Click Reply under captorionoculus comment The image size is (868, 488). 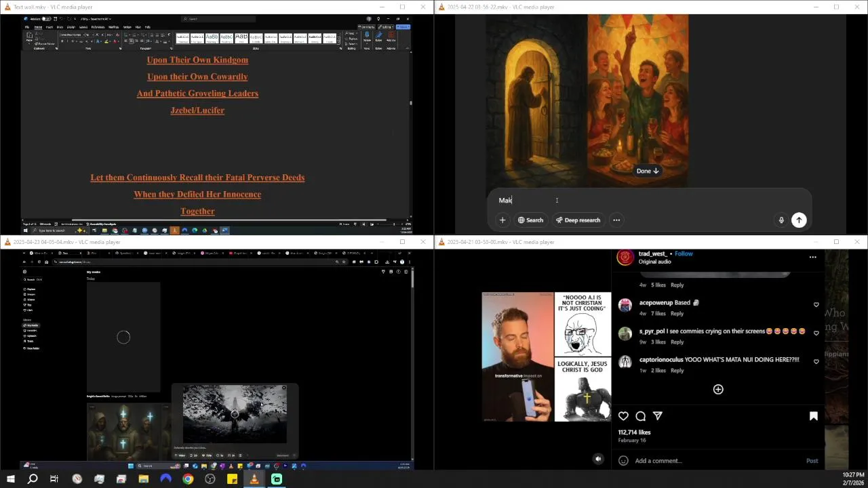tap(677, 371)
